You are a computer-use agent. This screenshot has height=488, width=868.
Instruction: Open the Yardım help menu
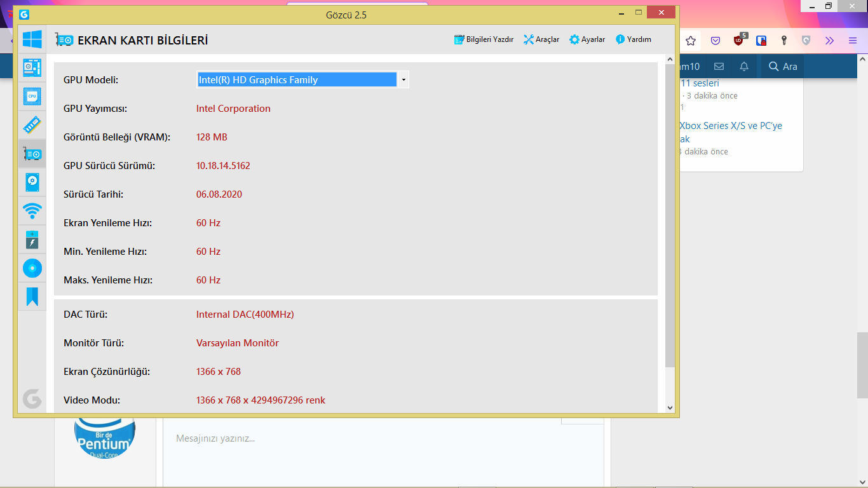point(634,39)
